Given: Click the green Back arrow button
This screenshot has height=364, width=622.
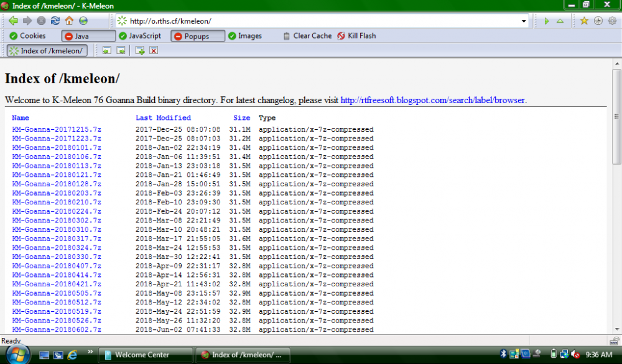Looking at the screenshot, I should tap(13, 20).
